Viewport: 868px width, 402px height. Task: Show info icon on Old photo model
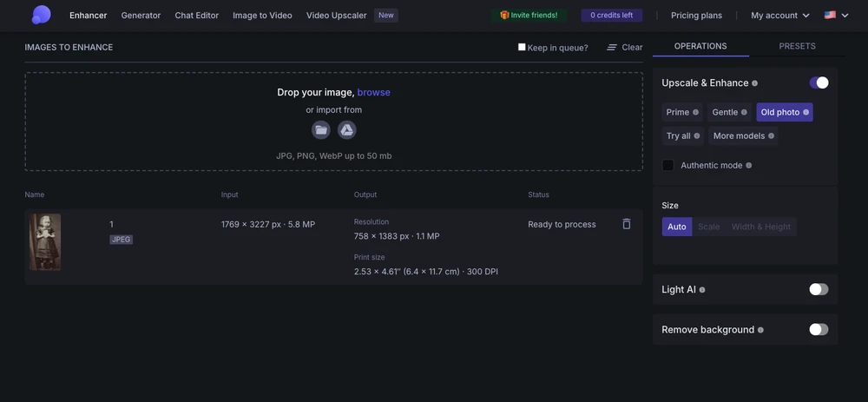coord(806,112)
